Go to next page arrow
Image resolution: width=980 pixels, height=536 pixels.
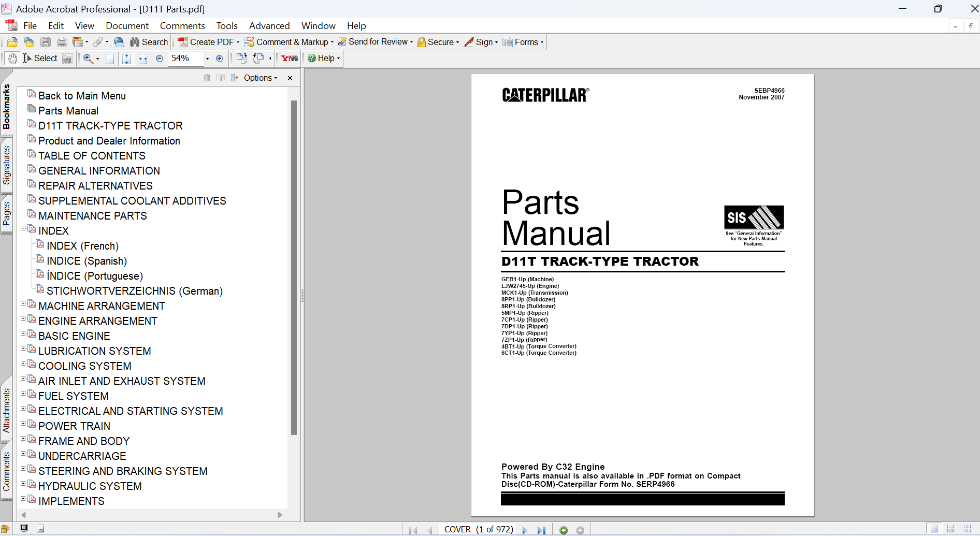[x=525, y=530]
